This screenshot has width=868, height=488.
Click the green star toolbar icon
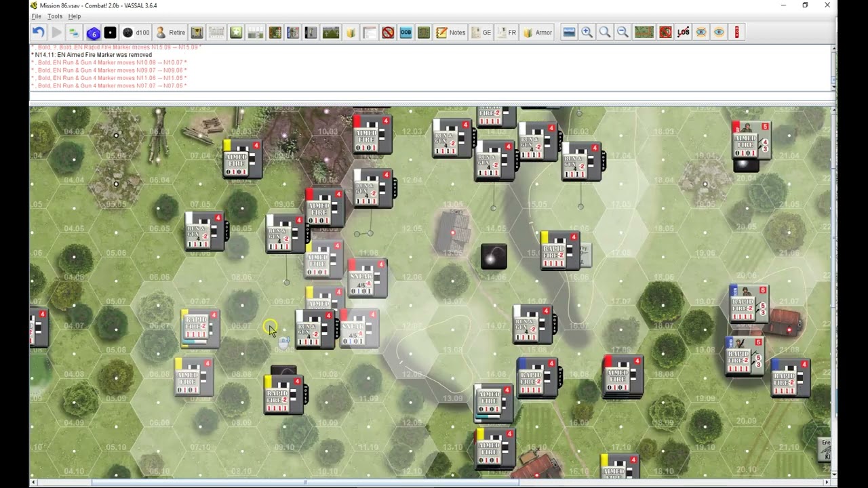pos(235,33)
